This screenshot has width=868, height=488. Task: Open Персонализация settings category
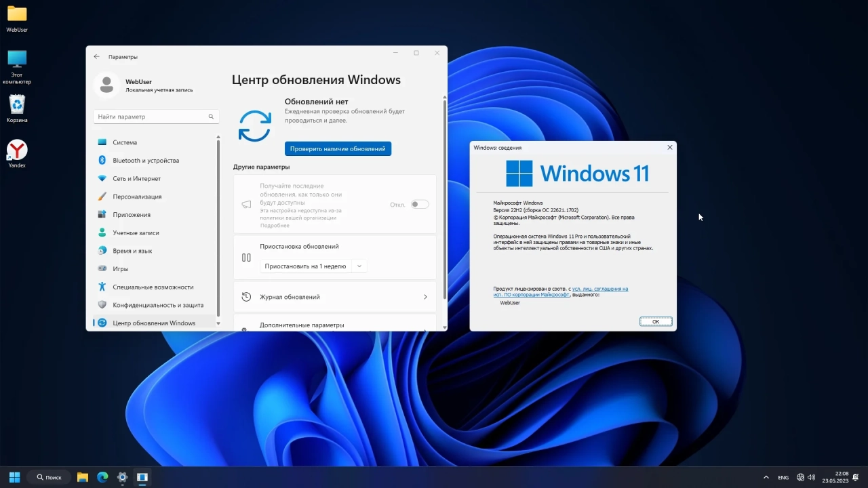click(x=155, y=197)
